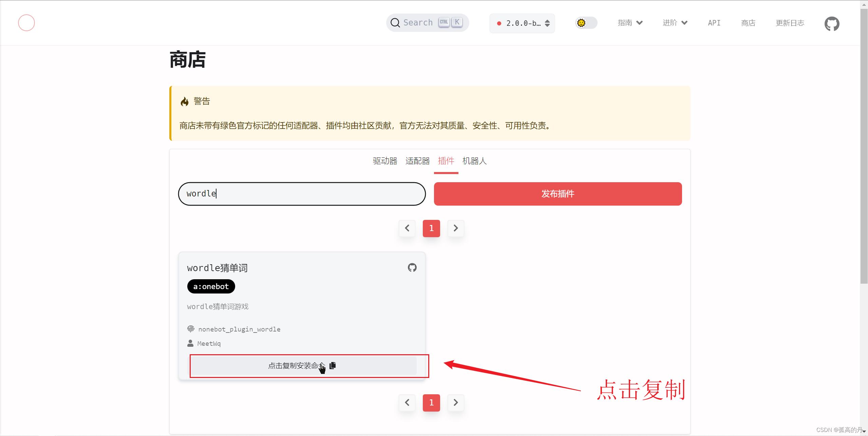Click the vertical scrollbar thumb
The width and height of the screenshot is (868, 436).
coord(864,146)
